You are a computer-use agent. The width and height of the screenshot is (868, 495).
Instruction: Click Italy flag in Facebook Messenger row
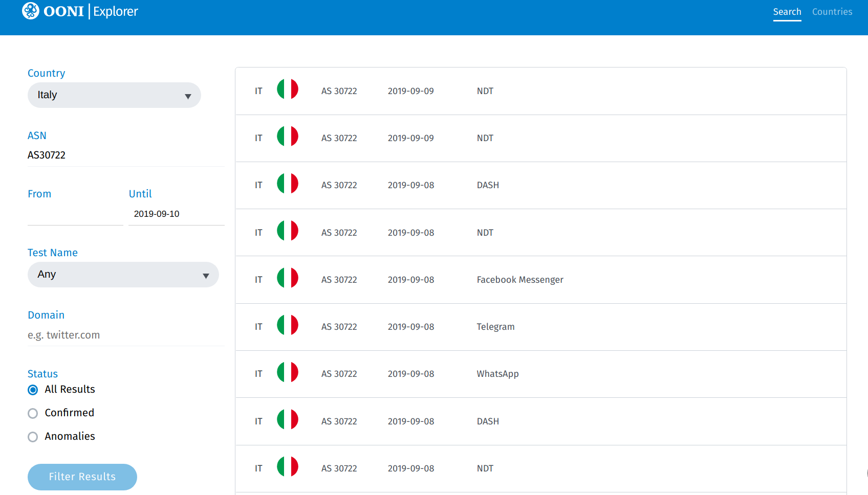288,278
